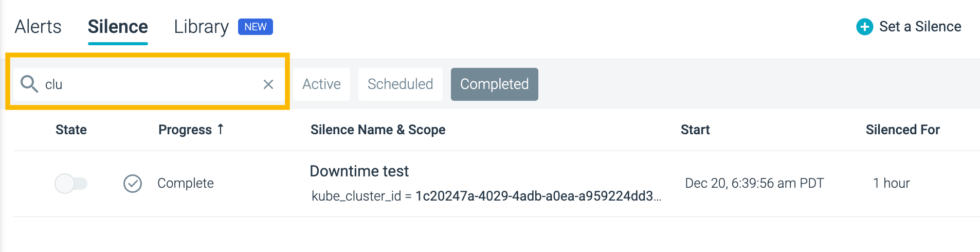Deselect the Completed filter
Screen dimensions: 980x252
(495, 84)
